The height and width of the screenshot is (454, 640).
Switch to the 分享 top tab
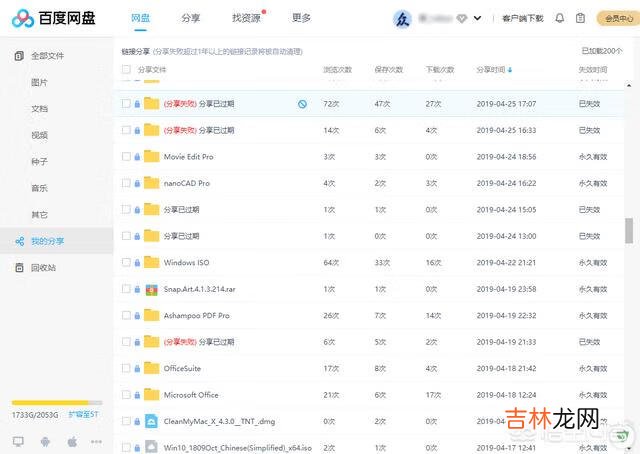(x=190, y=18)
